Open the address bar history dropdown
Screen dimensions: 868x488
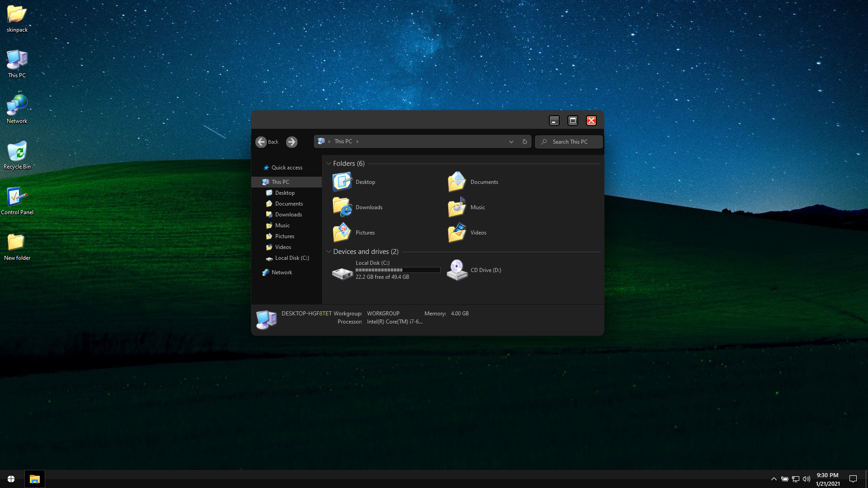tap(511, 142)
